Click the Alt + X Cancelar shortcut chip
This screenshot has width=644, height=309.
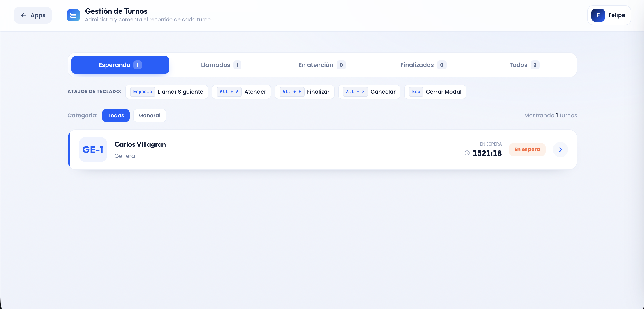pyautogui.click(x=369, y=92)
